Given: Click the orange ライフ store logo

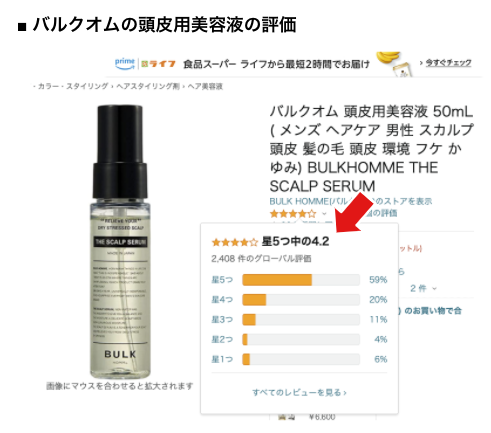Looking at the screenshot, I should tap(158, 64).
